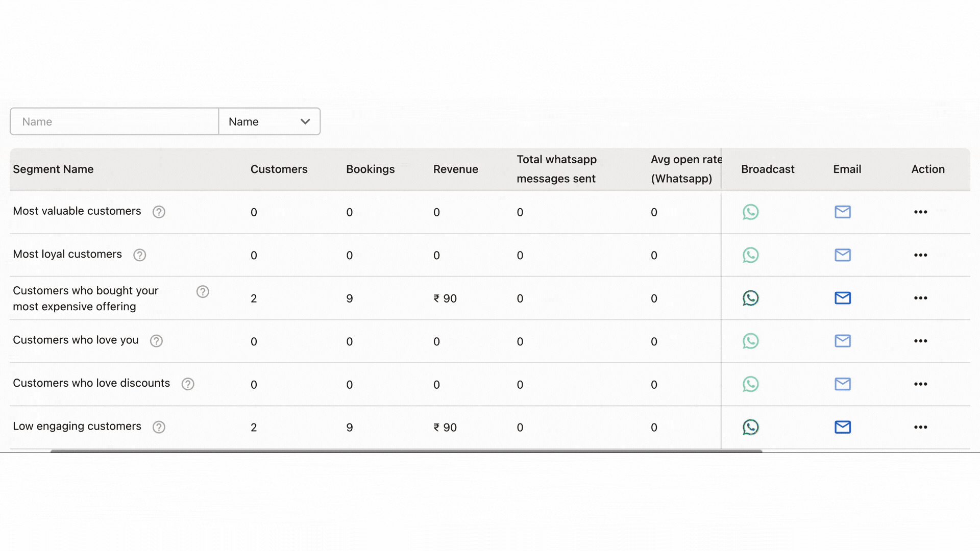Click the Revenue column header

(455, 169)
